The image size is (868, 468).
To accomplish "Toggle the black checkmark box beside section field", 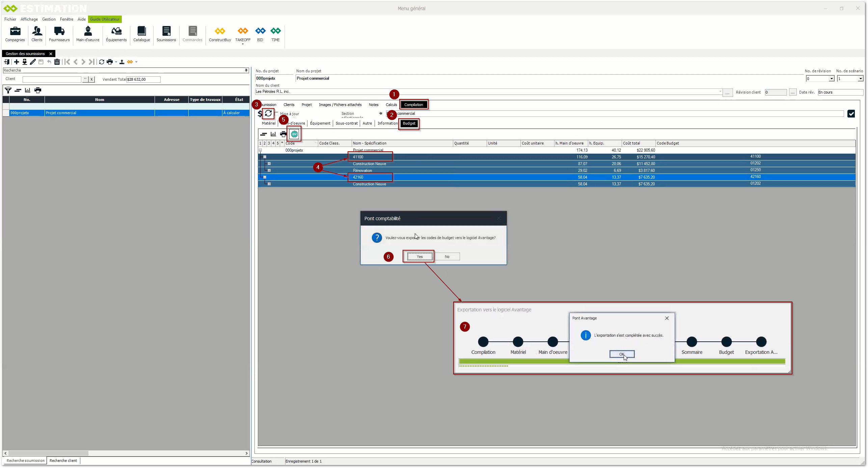I will tap(851, 114).
